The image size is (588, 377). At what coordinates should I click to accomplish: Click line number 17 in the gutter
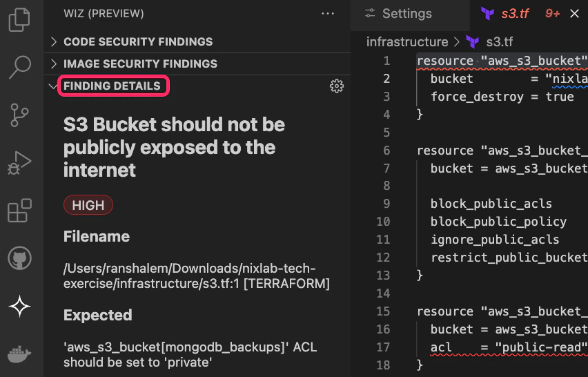[x=383, y=347]
